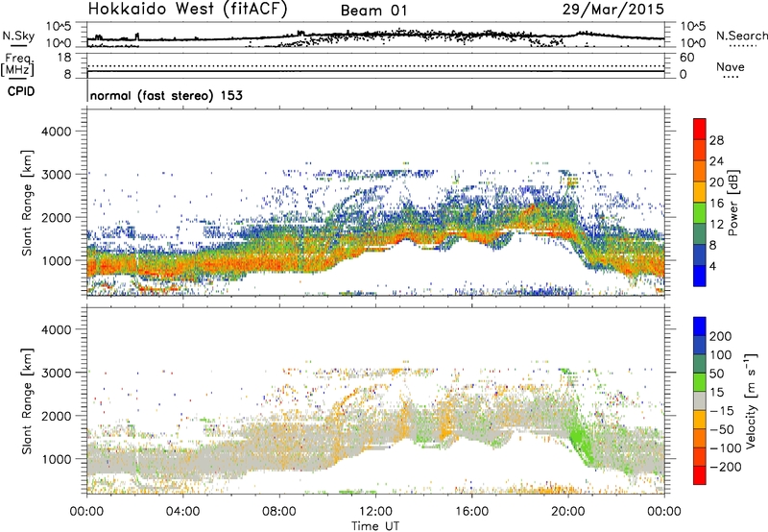Click the 'CPID' label
768x532 pixels.
pyautogui.click(x=21, y=91)
